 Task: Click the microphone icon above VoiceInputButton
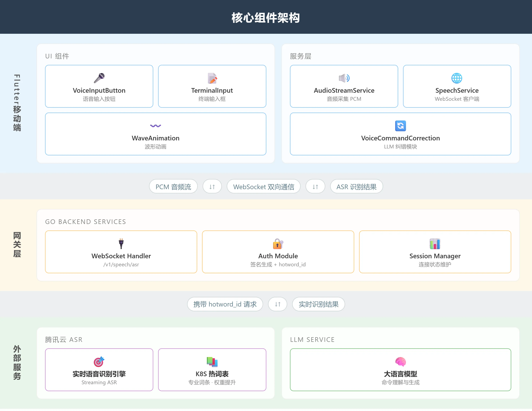pyautogui.click(x=99, y=78)
